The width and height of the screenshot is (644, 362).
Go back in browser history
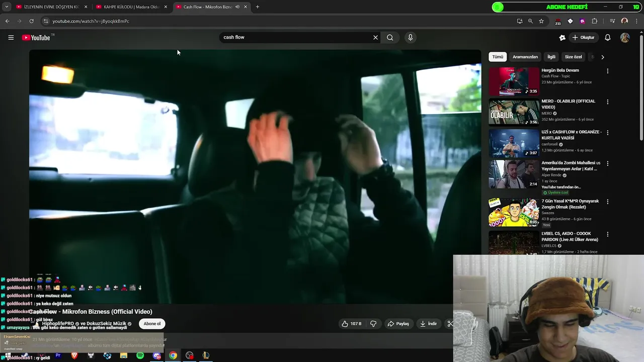point(7,21)
